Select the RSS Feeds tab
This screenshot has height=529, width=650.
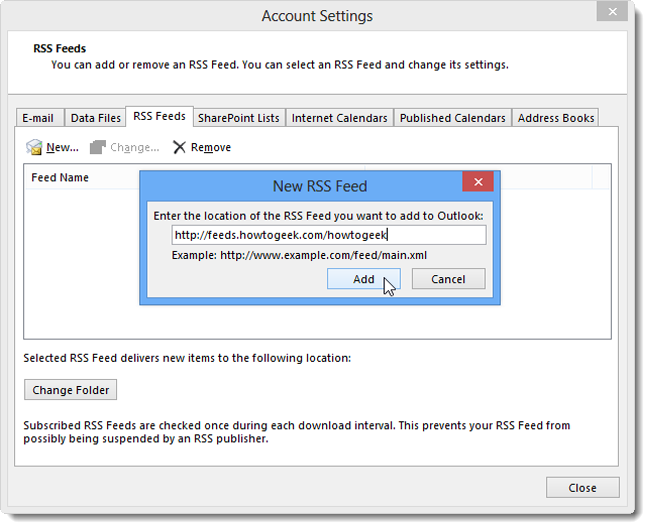[x=159, y=116]
